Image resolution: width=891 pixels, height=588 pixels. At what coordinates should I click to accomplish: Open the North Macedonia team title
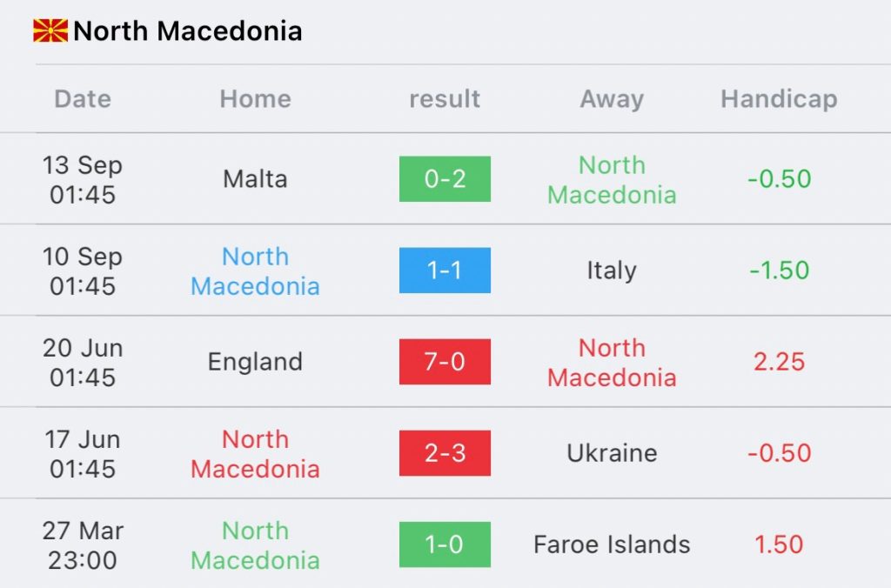click(188, 30)
